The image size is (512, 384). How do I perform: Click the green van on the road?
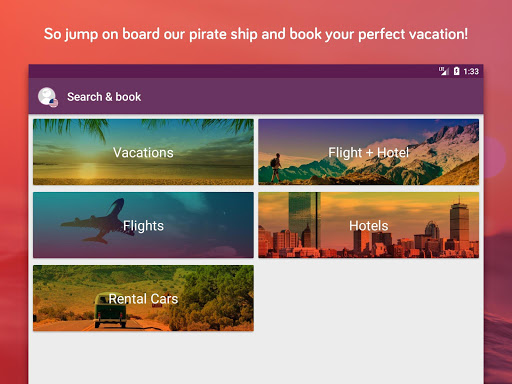(111, 310)
